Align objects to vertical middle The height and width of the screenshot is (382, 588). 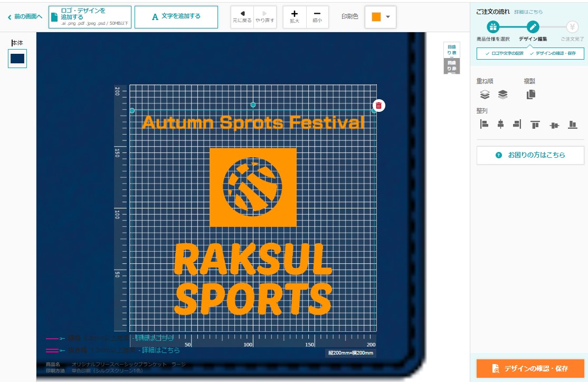pos(554,125)
